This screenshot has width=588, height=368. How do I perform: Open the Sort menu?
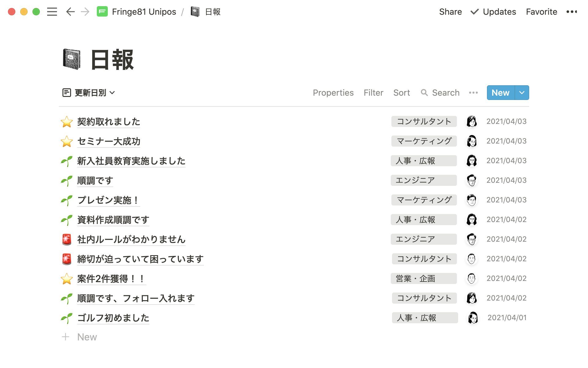click(401, 93)
